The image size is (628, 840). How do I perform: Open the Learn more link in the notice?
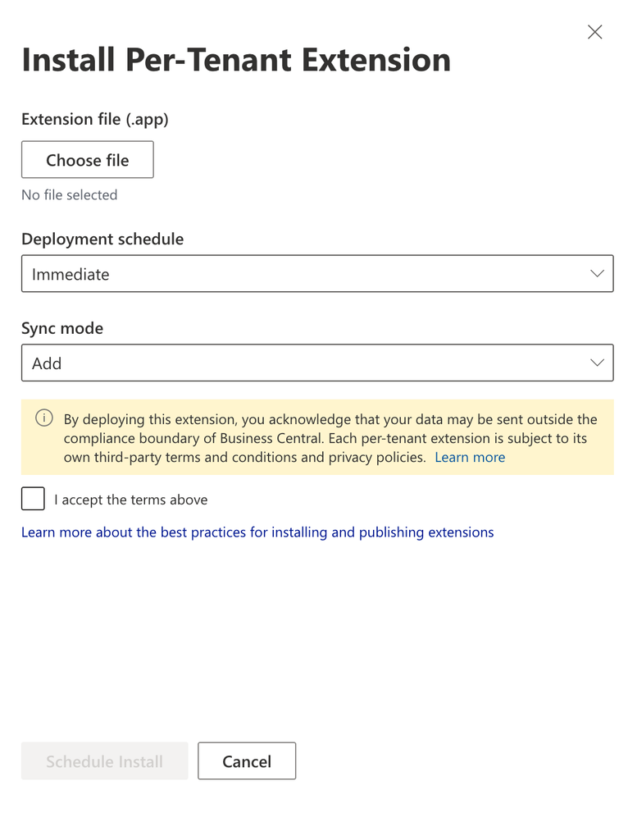pos(470,458)
